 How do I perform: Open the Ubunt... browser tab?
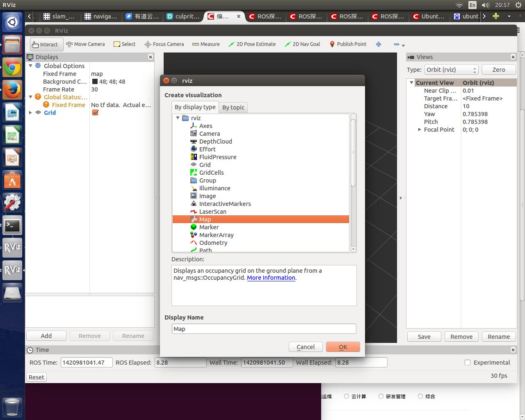[429, 16]
